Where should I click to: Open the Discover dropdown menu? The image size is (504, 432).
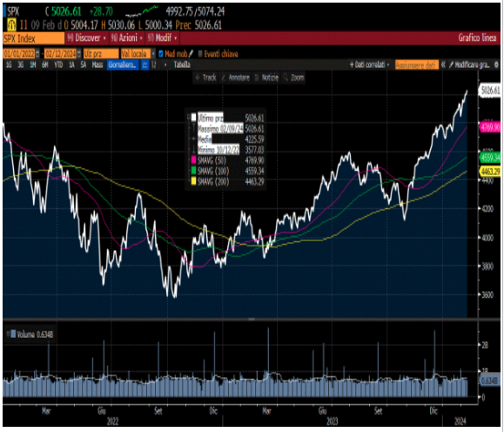click(x=87, y=38)
